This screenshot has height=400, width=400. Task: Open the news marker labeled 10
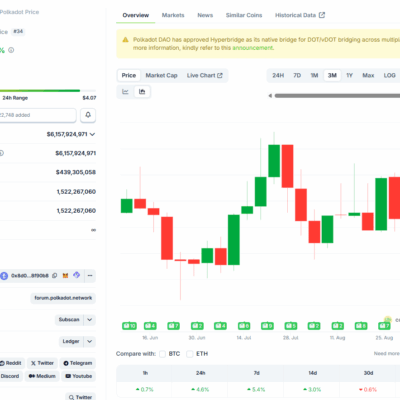click(129, 326)
